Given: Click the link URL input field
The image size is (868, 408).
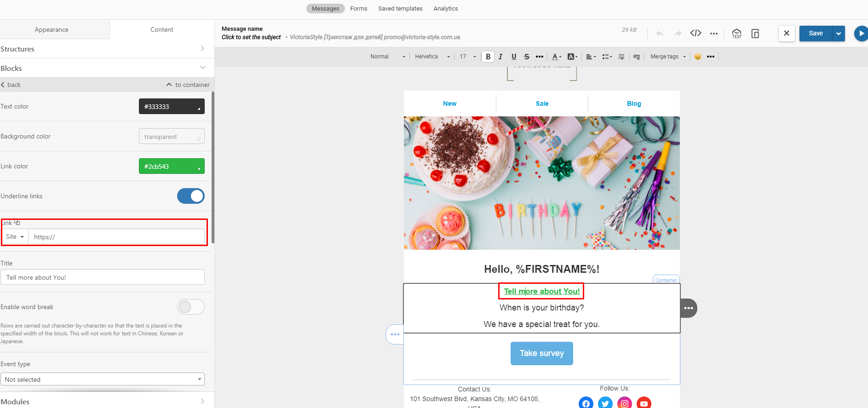Looking at the screenshot, I should [x=116, y=236].
